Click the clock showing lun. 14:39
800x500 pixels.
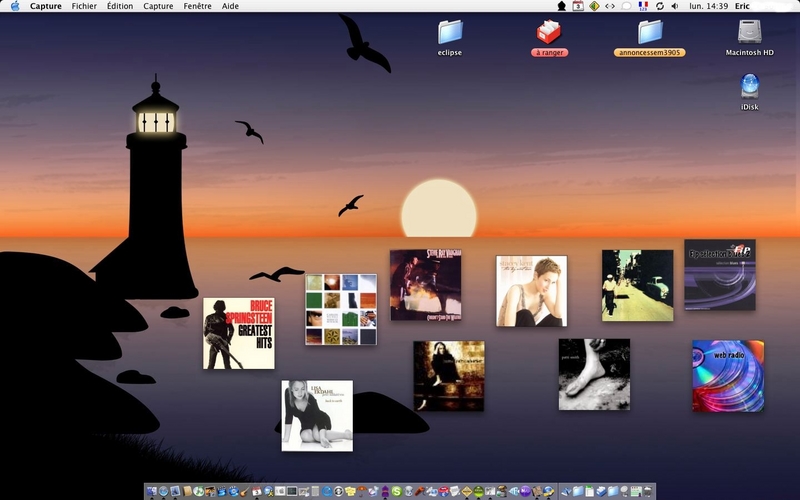click(708, 6)
